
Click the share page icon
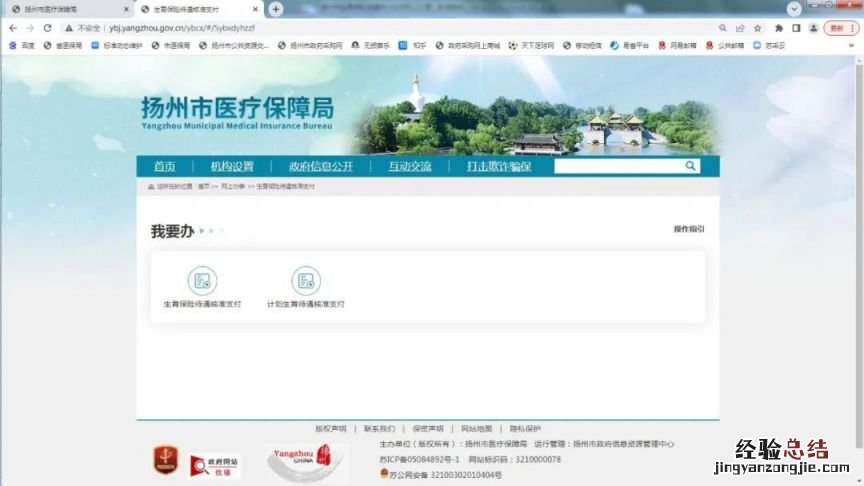point(740,28)
